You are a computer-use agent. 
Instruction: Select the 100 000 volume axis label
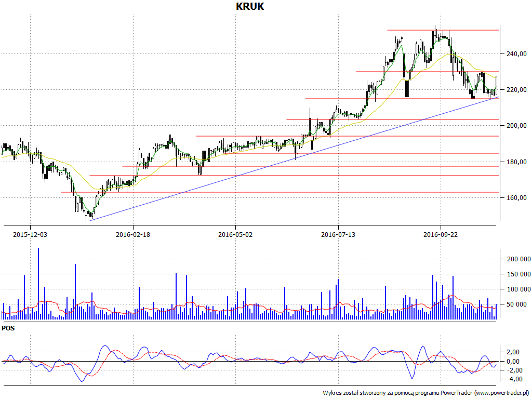point(518,289)
